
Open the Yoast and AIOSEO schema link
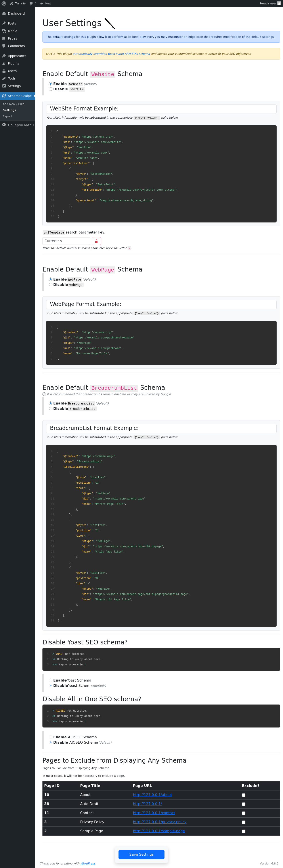coord(111,54)
